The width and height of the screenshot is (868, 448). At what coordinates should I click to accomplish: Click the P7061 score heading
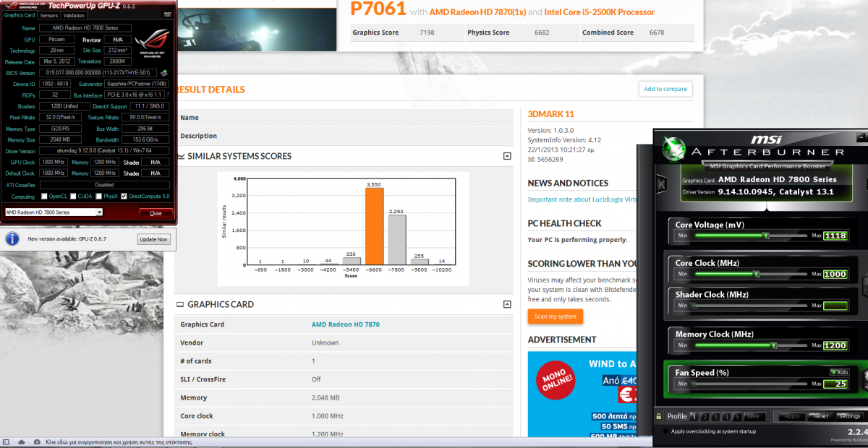[x=377, y=9]
